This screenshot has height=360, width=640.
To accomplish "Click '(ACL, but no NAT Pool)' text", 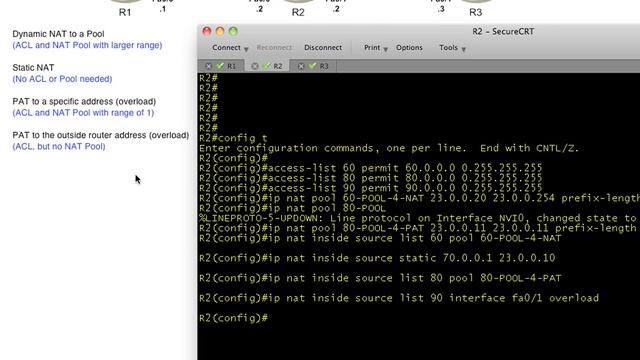I will pyautogui.click(x=59, y=147).
